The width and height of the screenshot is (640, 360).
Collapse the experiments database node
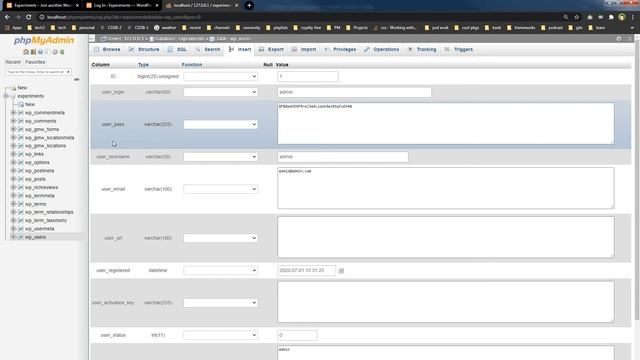[x=6, y=96]
